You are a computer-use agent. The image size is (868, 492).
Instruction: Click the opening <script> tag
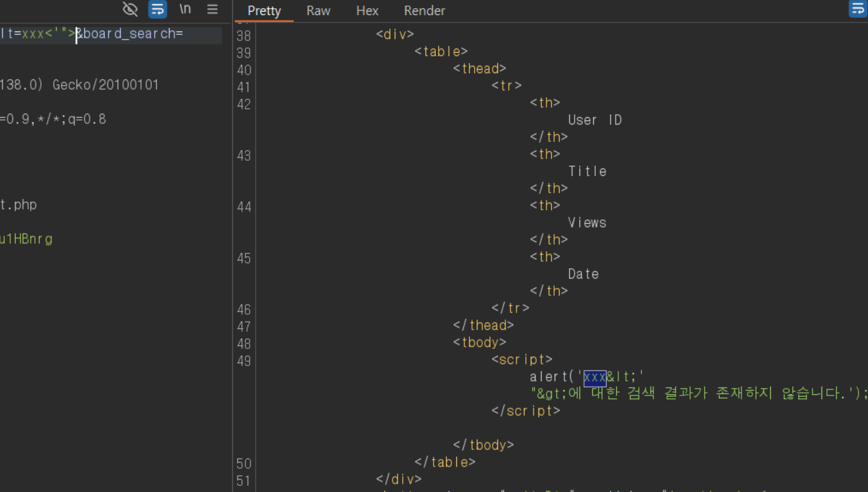pos(522,359)
